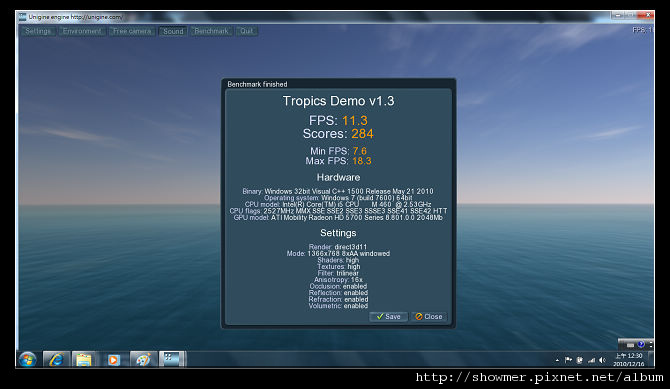Click the Mode: 1366x768 8xAA windowed line

click(x=338, y=253)
